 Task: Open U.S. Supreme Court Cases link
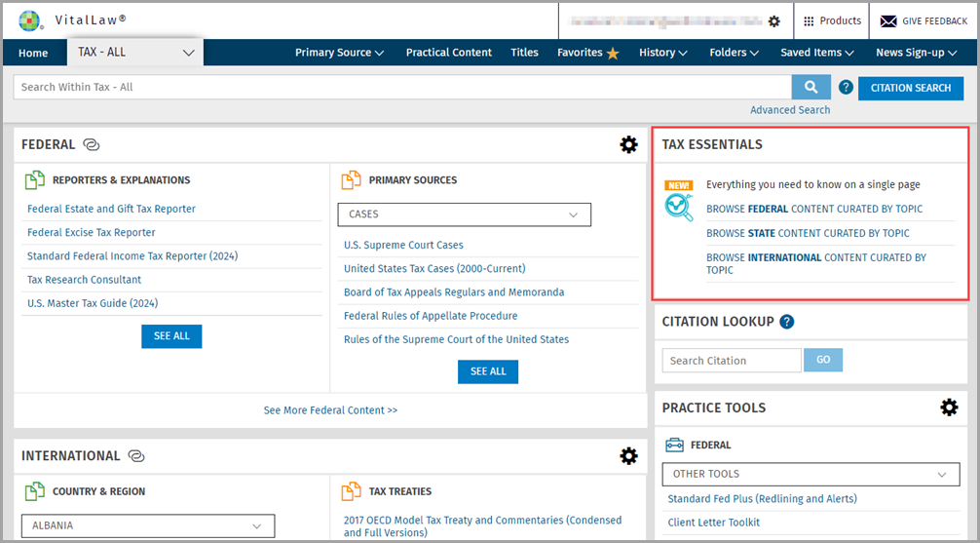[403, 246]
